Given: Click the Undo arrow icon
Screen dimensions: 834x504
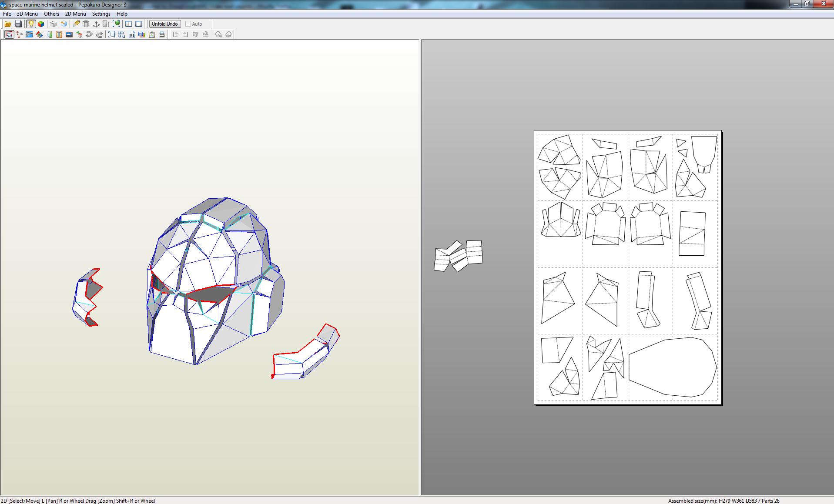Looking at the screenshot, I should [x=89, y=34].
